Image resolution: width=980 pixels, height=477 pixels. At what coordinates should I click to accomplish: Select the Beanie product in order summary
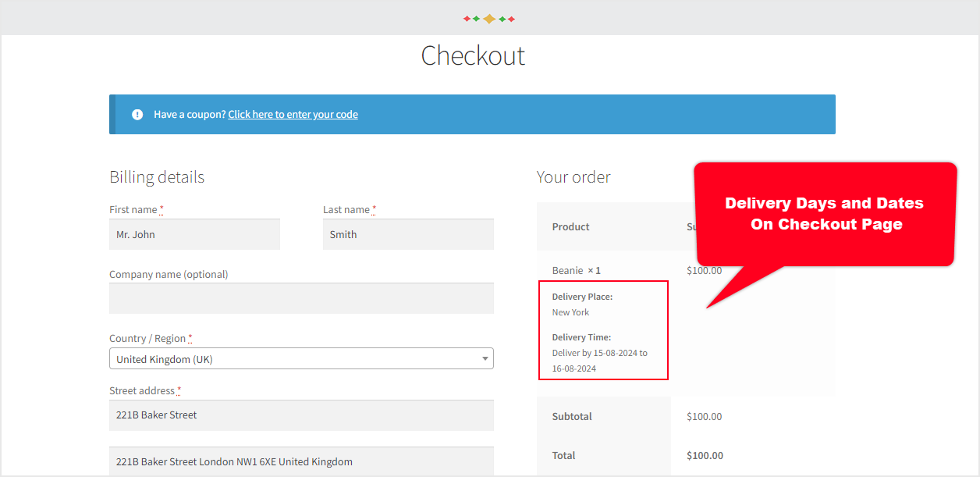coord(576,269)
